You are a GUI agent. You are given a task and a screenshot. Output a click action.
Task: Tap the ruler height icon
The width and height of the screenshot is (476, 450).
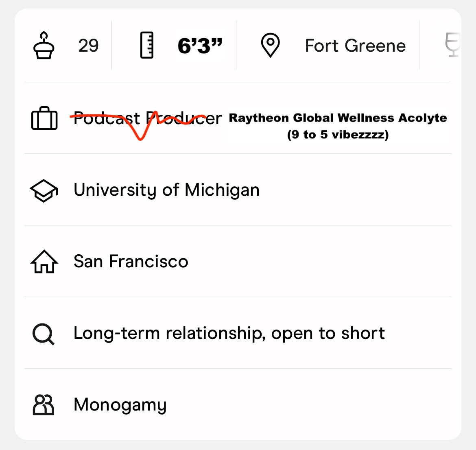pos(146,45)
